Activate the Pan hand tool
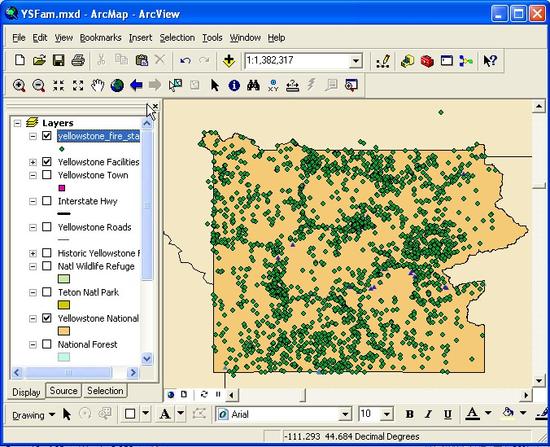Screen dimensions: 550x447 (98, 85)
